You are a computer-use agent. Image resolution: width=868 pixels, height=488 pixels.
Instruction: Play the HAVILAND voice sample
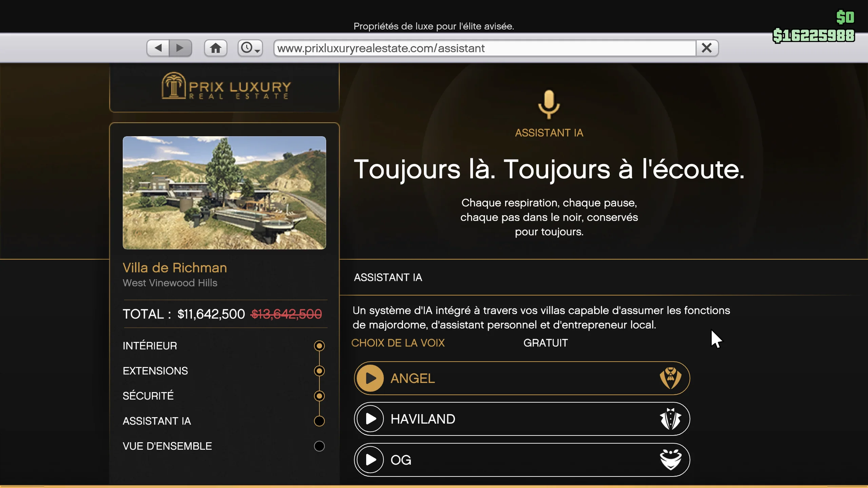click(x=370, y=419)
